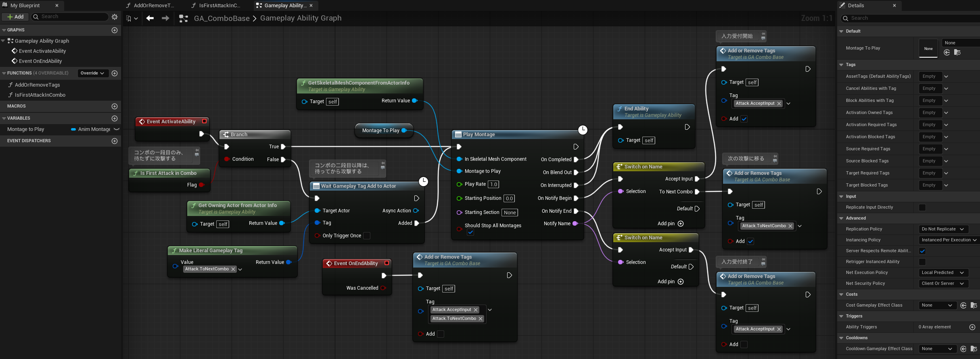Screen dimensions: 980x359
Task: Collapse the Advanced section in Details
Action: (841, 218)
